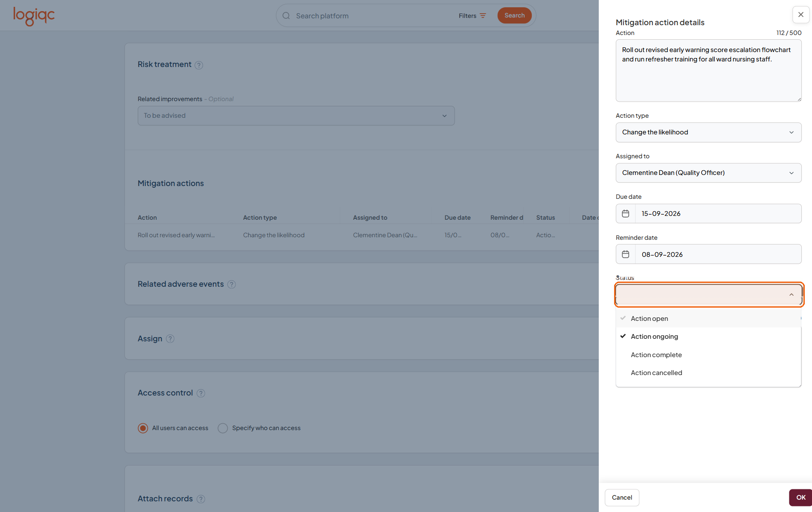
Task: Click the 112 / 500 character counter
Action: point(789,33)
